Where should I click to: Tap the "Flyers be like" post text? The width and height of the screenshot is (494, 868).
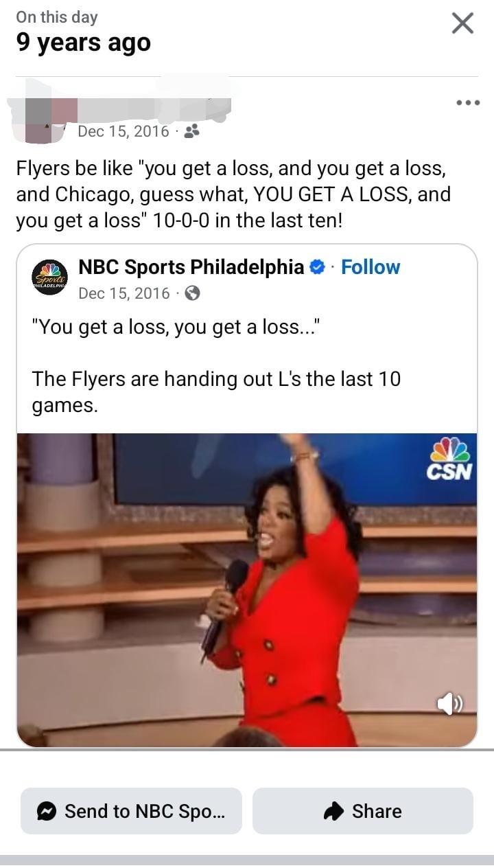point(234,194)
